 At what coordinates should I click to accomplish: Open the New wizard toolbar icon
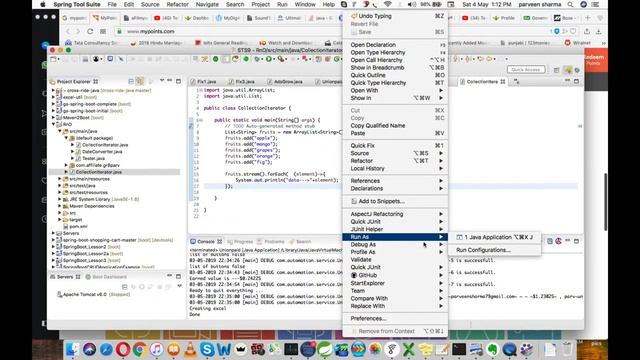53,59
